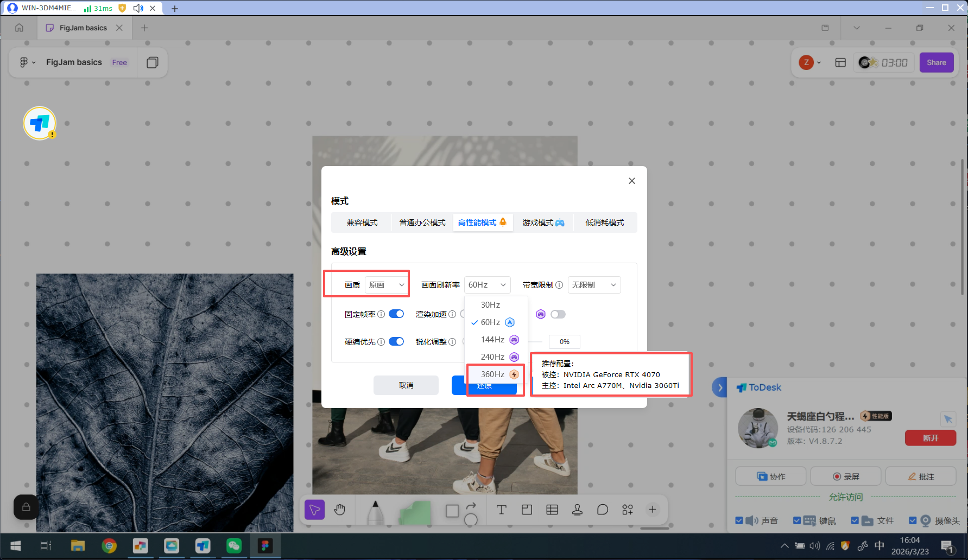
Task: Toggle the grey switch beside gamepad icon
Action: click(558, 314)
